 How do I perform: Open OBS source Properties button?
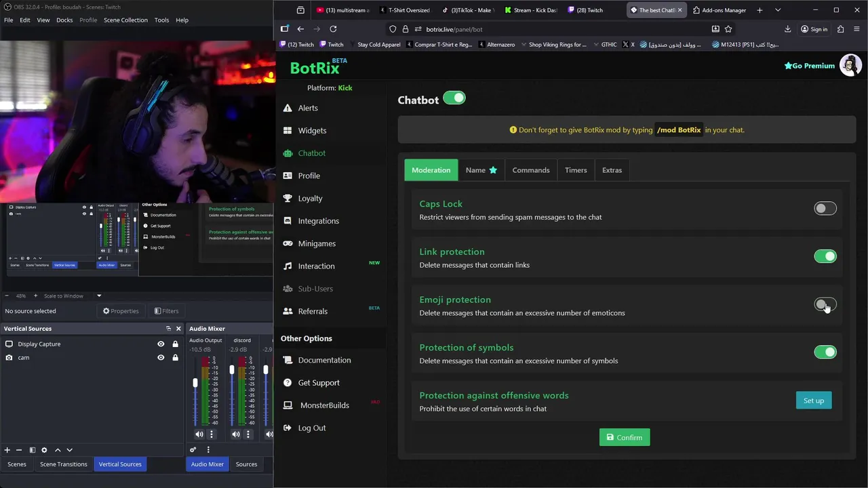(121, 311)
